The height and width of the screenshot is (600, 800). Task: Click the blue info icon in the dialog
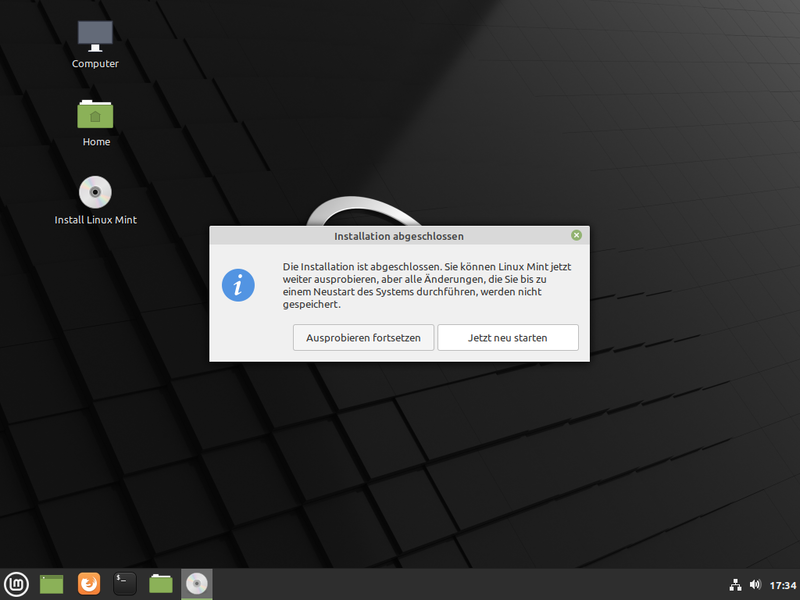(238, 285)
